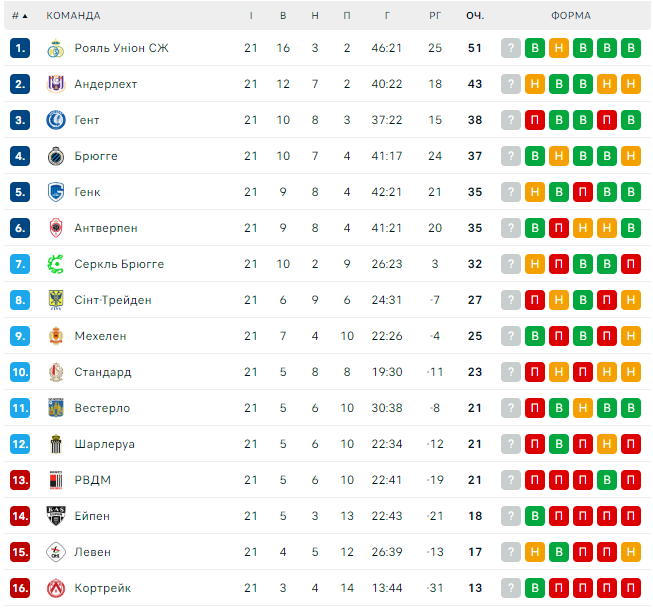Image resolution: width=653 pixels, height=611 pixels.
Task: Click the Гент team crest
Action: pos(55,120)
